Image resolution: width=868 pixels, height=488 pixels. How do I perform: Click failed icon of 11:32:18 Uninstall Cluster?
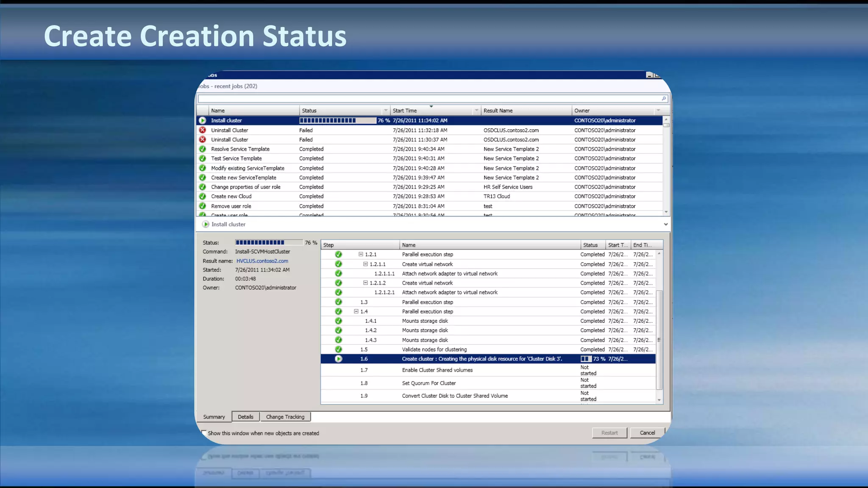point(203,130)
